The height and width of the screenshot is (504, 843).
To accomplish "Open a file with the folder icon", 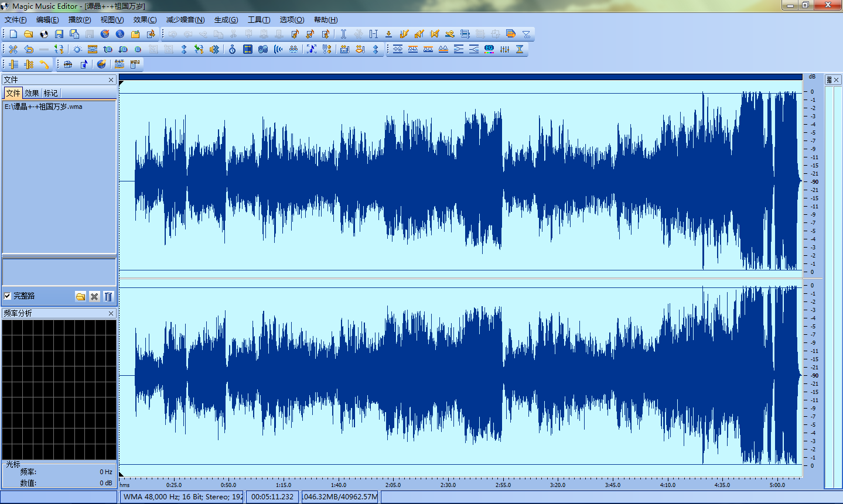I will (28, 34).
